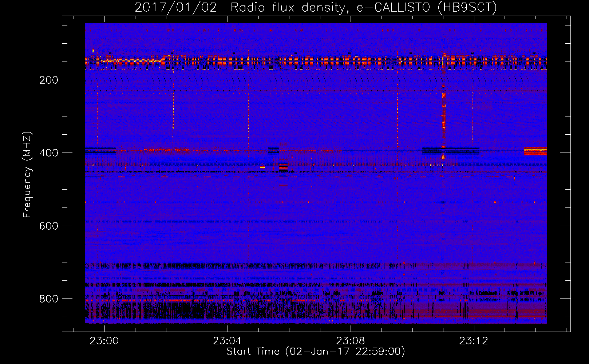This screenshot has height=364, width=589.
Task: Click the 23:12 time tick label
Action: point(474,341)
